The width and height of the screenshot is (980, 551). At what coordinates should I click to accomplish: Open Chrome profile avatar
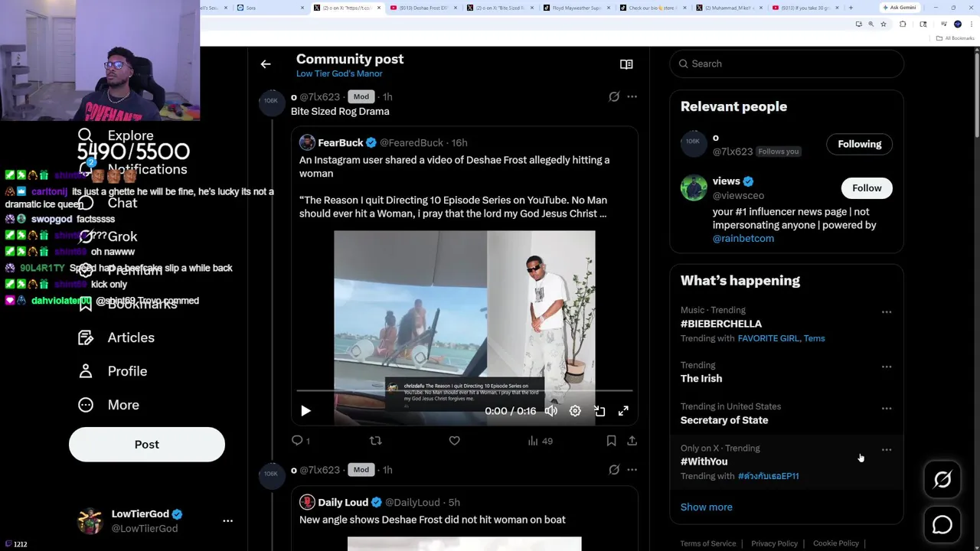click(958, 24)
